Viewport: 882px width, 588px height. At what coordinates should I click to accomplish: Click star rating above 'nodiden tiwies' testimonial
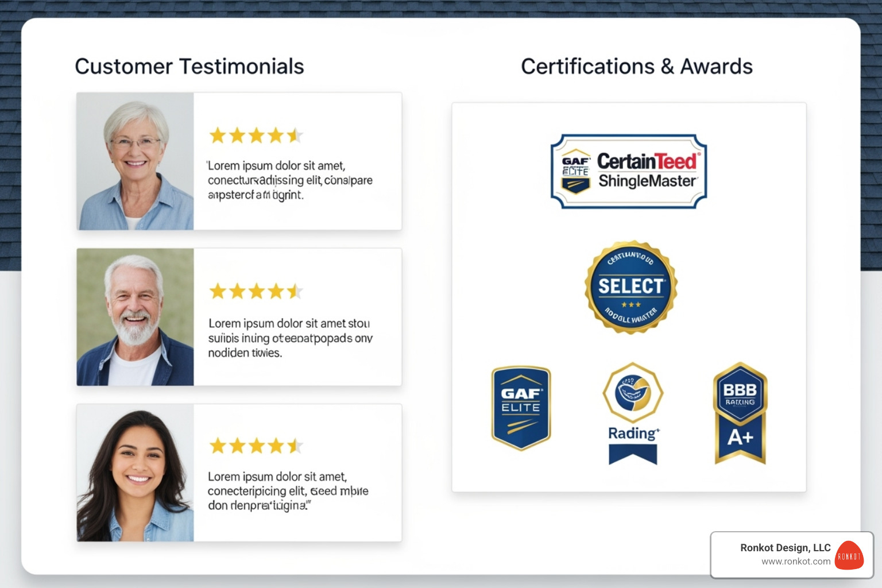(256, 291)
